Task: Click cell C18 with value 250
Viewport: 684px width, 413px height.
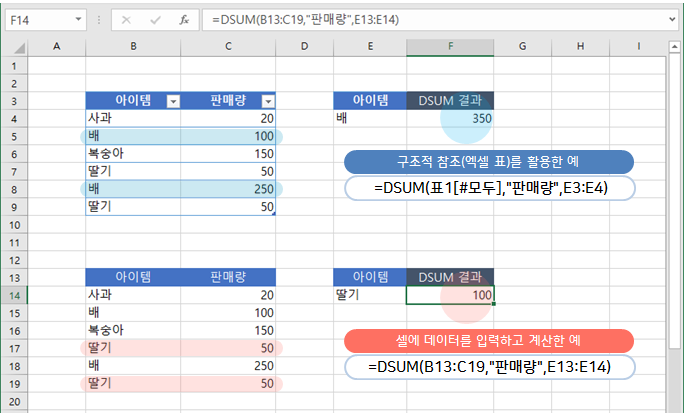Action: click(228, 366)
